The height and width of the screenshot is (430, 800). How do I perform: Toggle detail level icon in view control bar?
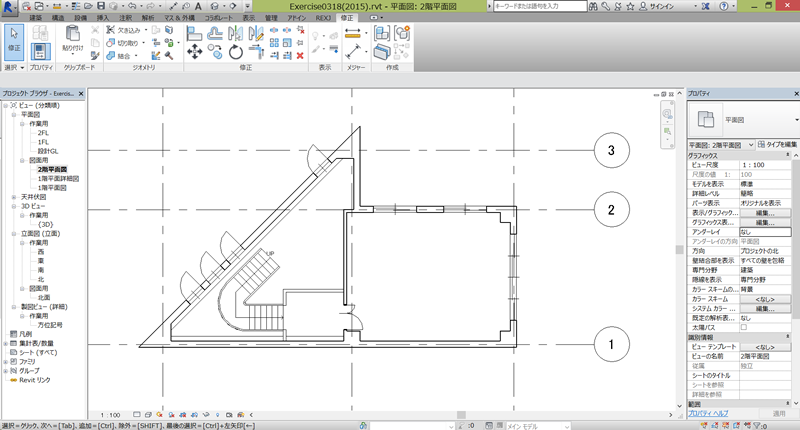[x=137, y=415]
